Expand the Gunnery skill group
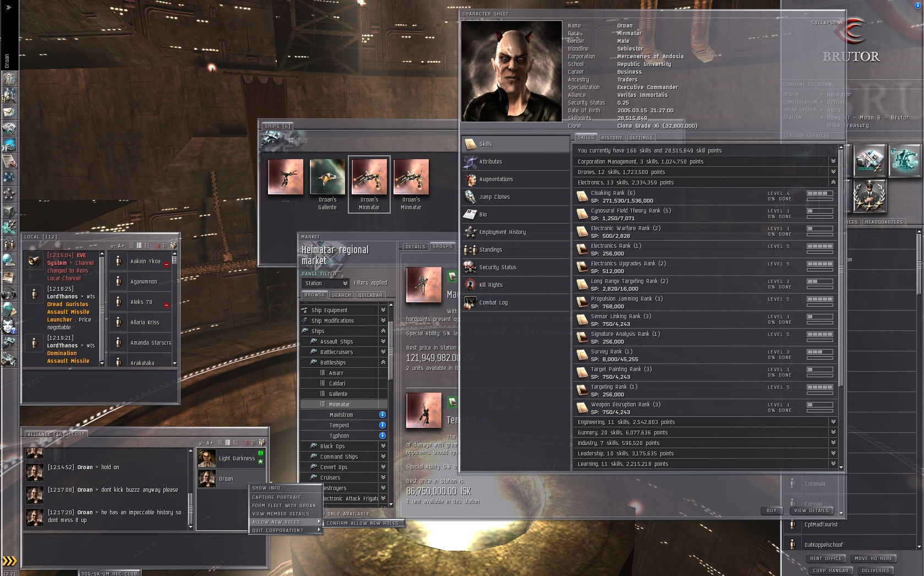Viewport: 924px width, 576px height. point(833,432)
